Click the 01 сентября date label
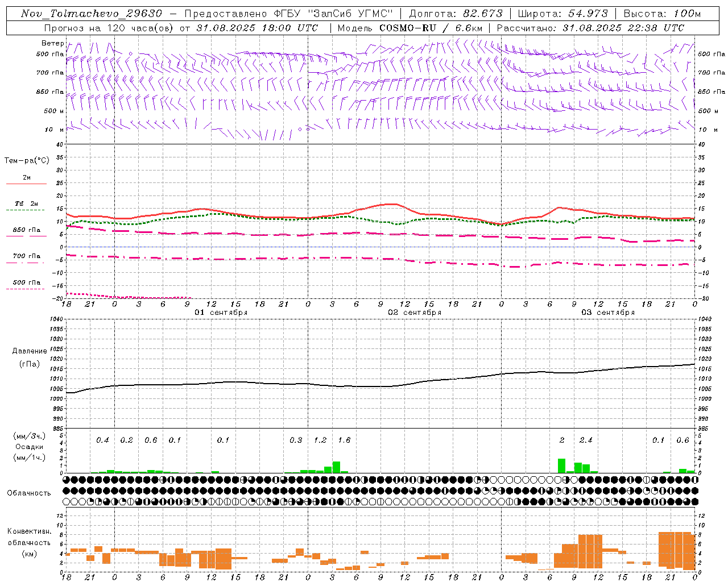728x582 pixels. click(221, 313)
